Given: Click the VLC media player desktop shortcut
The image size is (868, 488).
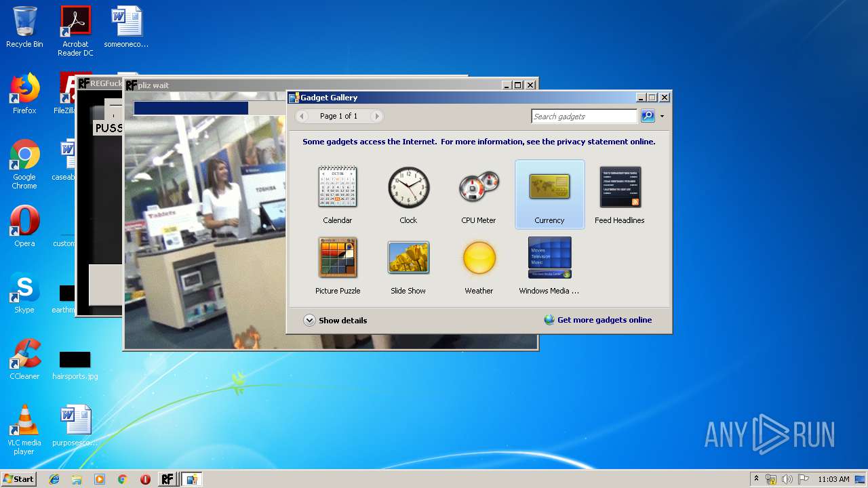Looking at the screenshot, I should (24, 430).
